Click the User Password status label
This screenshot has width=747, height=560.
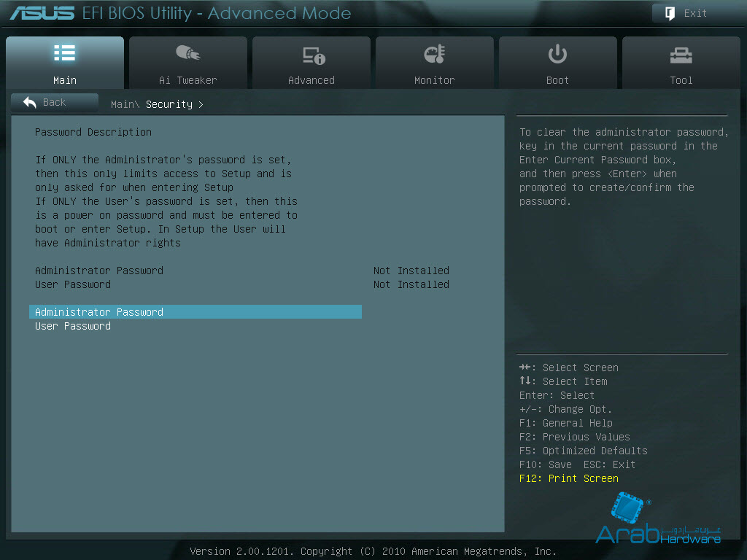click(73, 284)
